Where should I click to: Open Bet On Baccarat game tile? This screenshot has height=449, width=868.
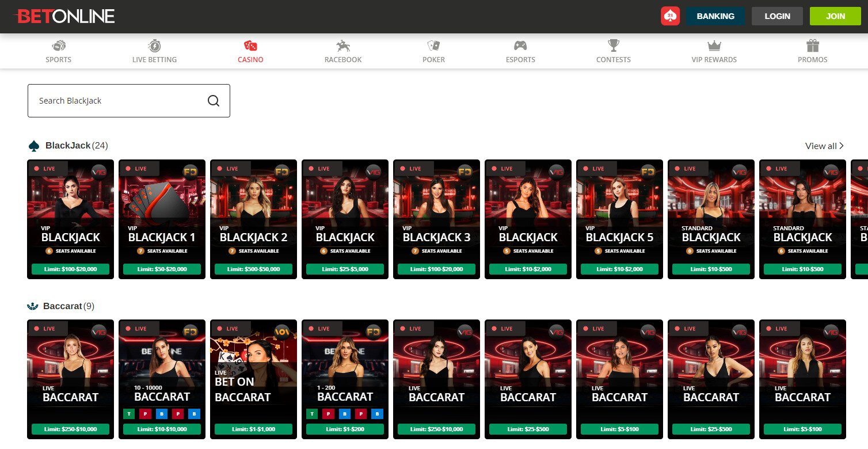click(x=253, y=374)
